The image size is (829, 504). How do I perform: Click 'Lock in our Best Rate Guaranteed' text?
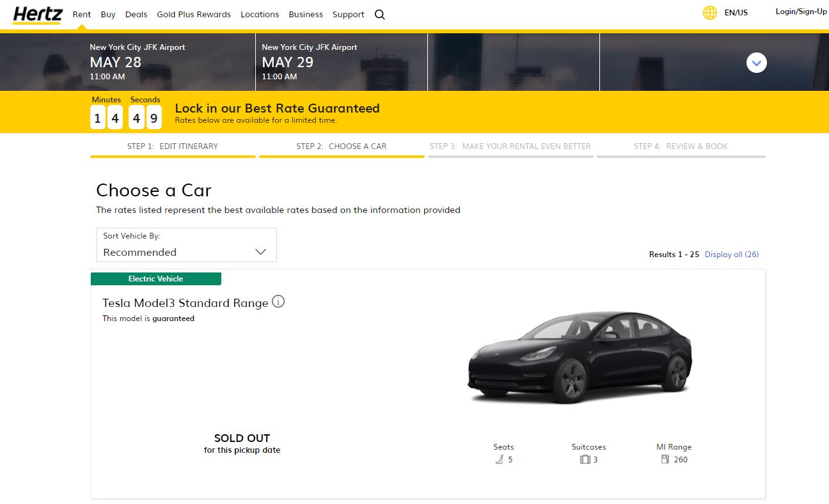277,109
